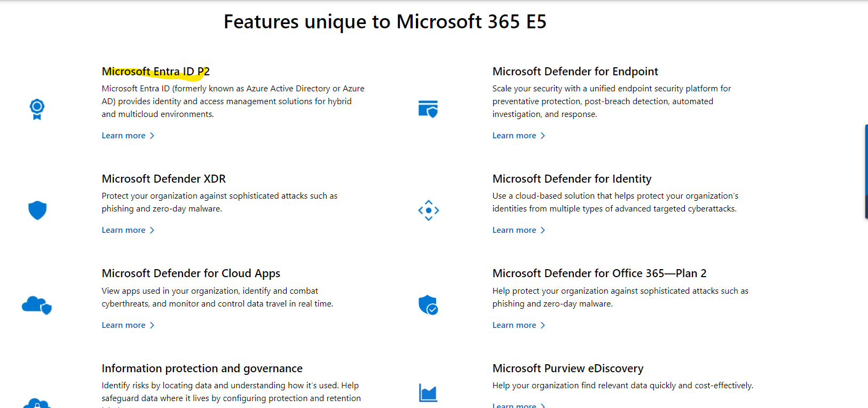Click the Entra ID description about Azure Active Directory
The height and width of the screenshot is (408, 868).
(x=233, y=101)
